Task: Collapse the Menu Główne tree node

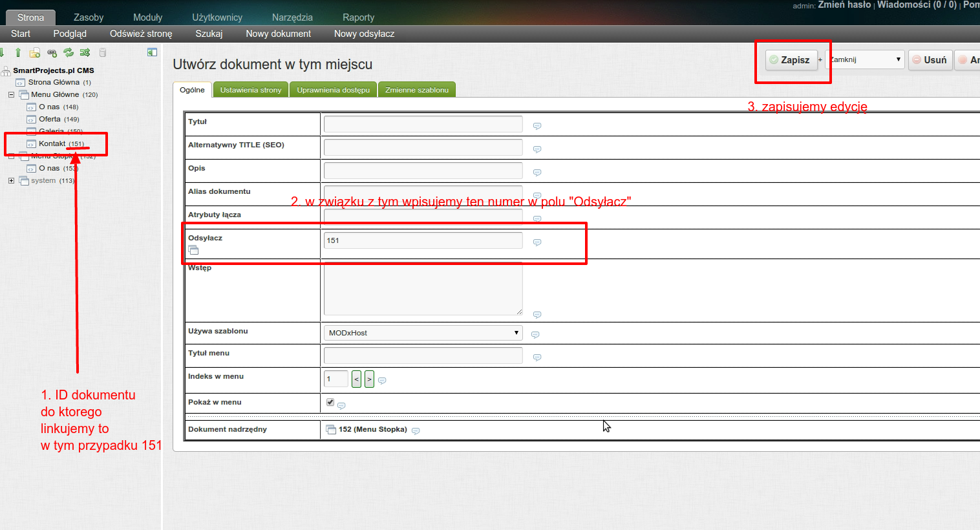Action: click(x=11, y=94)
